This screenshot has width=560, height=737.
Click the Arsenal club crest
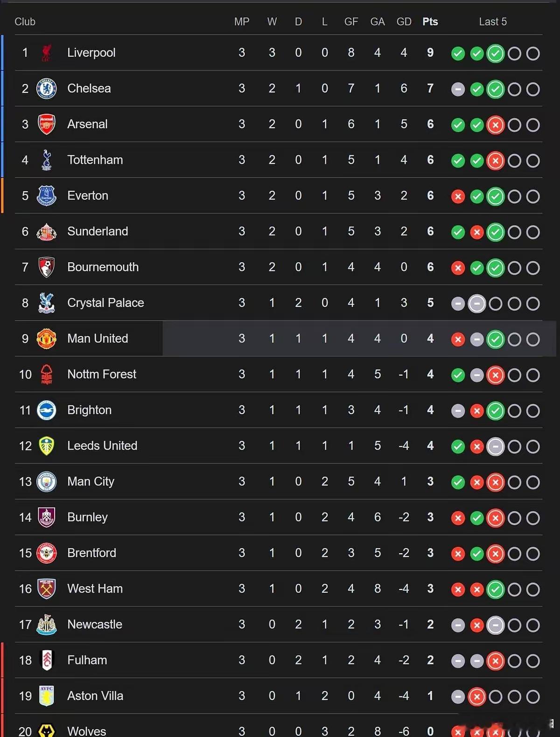pos(46,124)
